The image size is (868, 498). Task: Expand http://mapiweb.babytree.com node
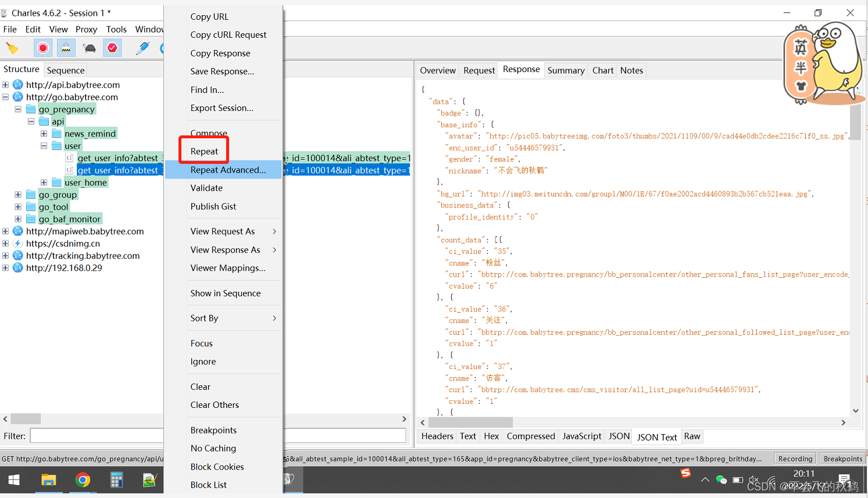(x=5, y=231)
